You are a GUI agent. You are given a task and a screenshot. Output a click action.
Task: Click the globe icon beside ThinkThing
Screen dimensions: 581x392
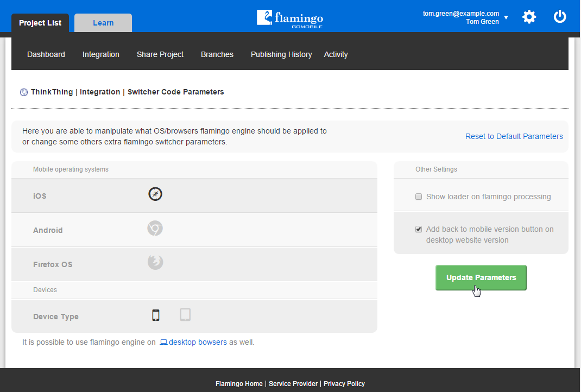pos(24,92)
